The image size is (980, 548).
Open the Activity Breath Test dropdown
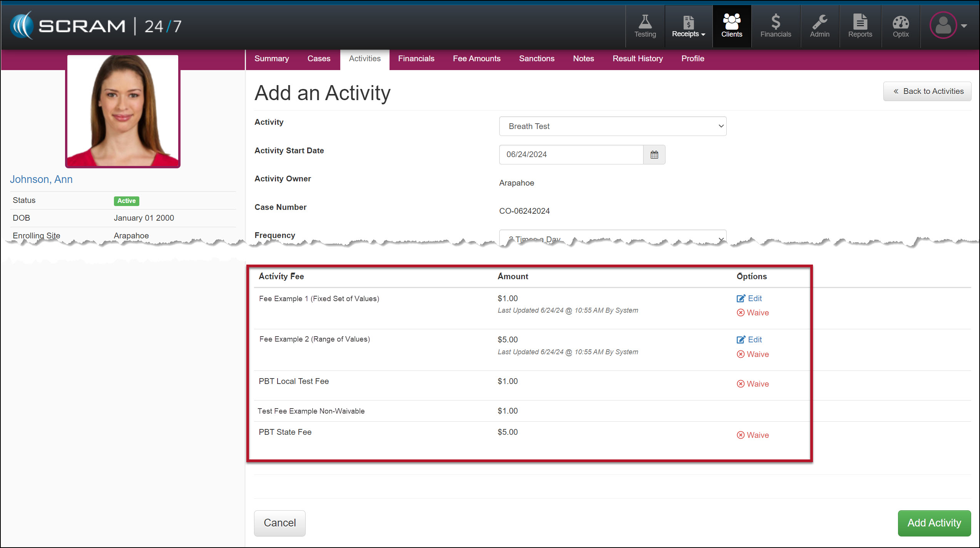pos(612,126)
